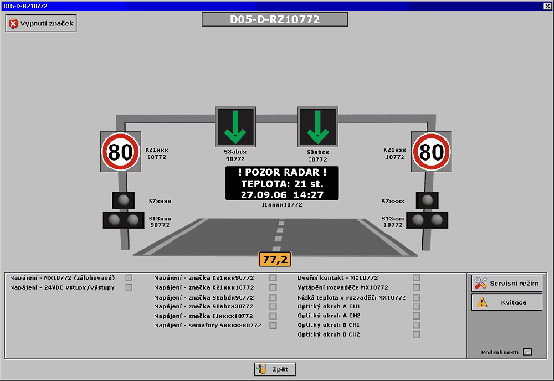Toggle the Podrobnosti checkbox

(x=527, y=352)
